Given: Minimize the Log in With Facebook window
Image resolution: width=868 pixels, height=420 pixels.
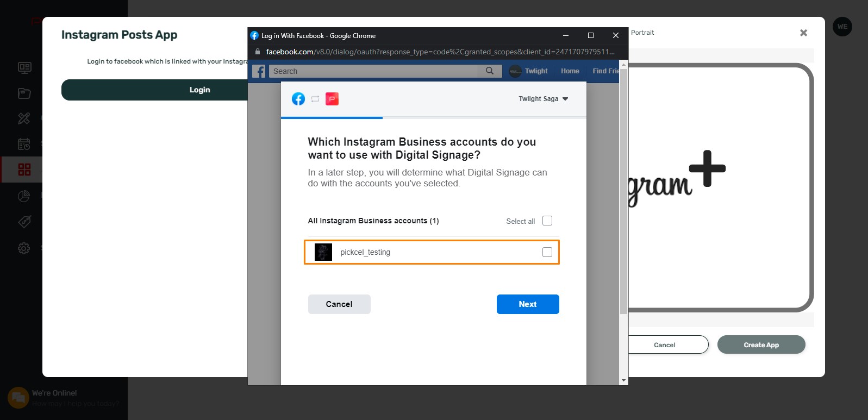Looking at the screenshot, I should (565, 35).
